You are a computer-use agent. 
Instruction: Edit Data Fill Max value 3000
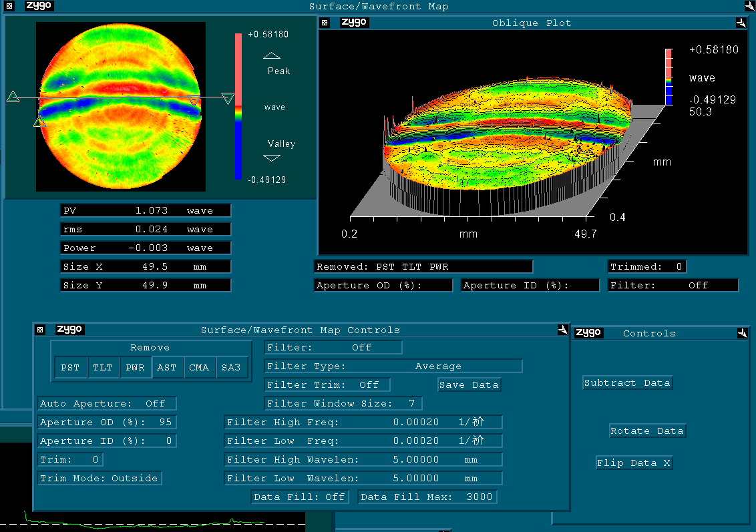[427, 497]
